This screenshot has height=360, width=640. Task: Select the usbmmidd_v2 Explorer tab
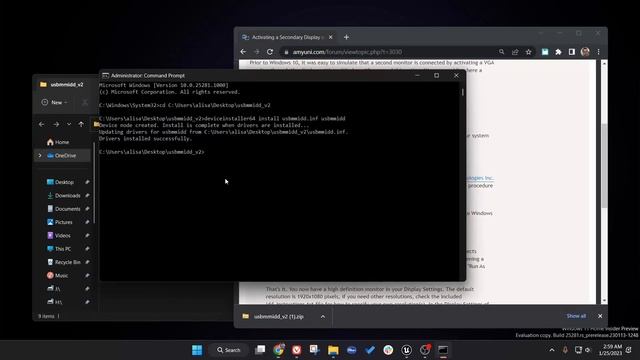67,84
